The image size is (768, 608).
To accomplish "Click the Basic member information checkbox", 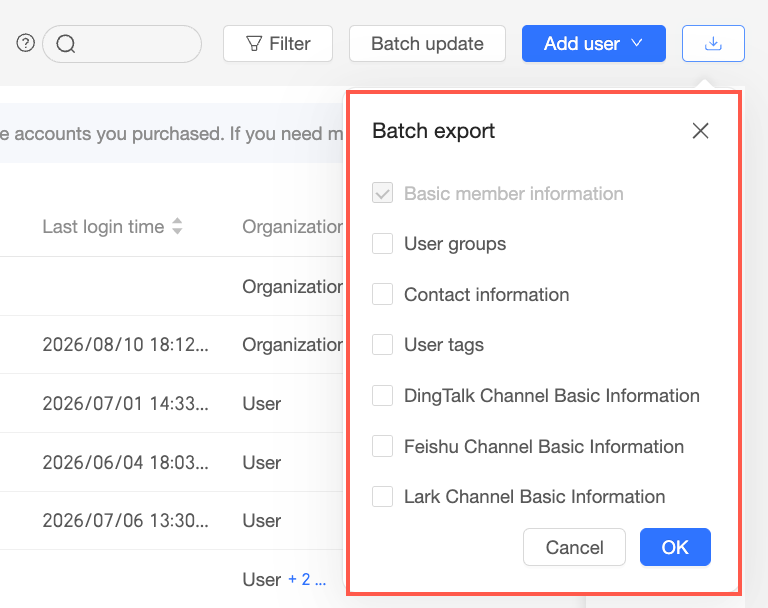I will [382, 193].
